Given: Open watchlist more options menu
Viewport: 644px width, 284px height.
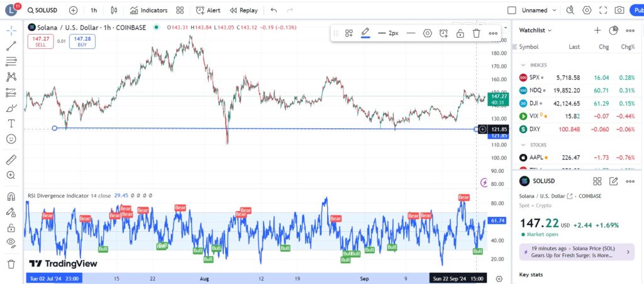Looking at the screenshot, I should point(630,30).
